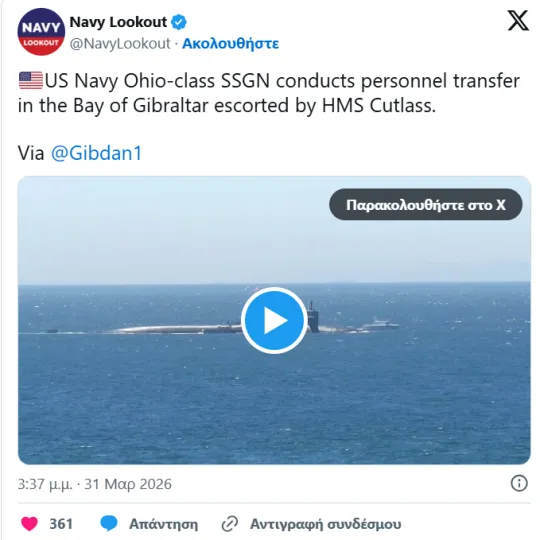
Task: Open the tweet info circle icon
Action: point(519,483)
